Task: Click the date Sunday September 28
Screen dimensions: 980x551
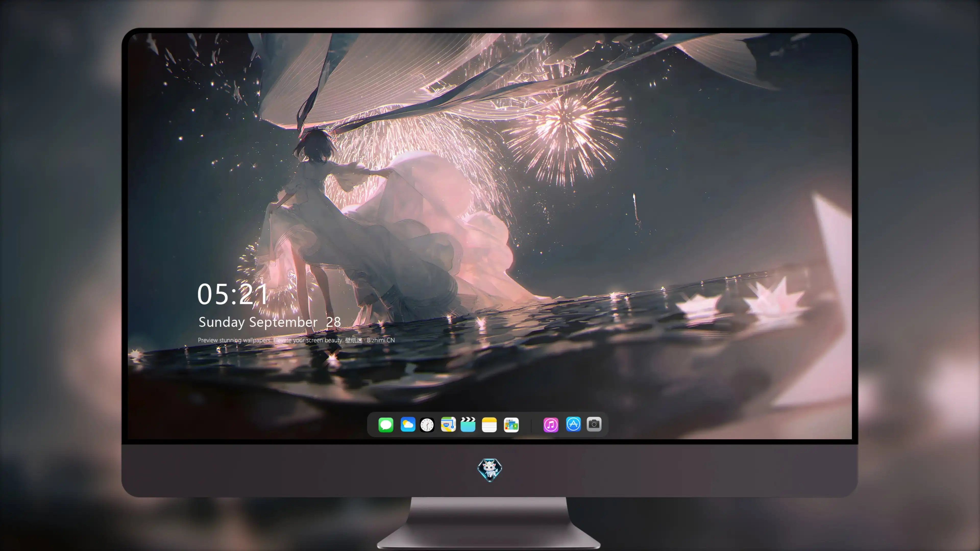Action: click(270, 322)
